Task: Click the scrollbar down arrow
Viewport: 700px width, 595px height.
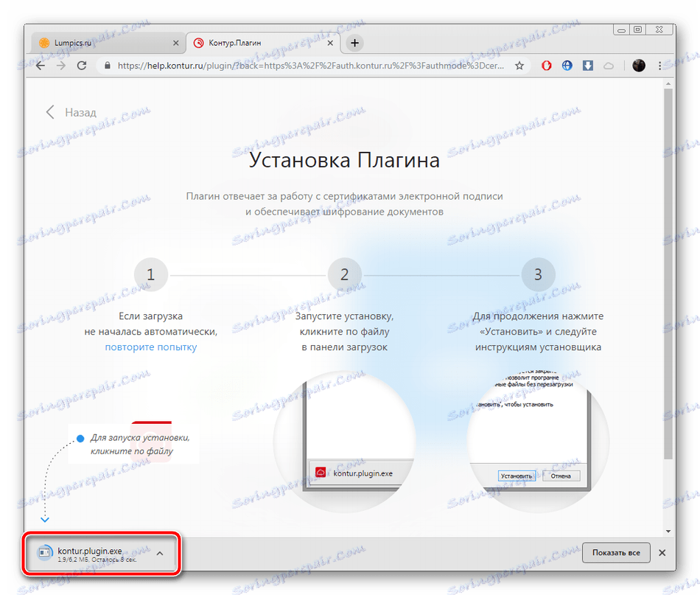Action: [x=668, y=531]
